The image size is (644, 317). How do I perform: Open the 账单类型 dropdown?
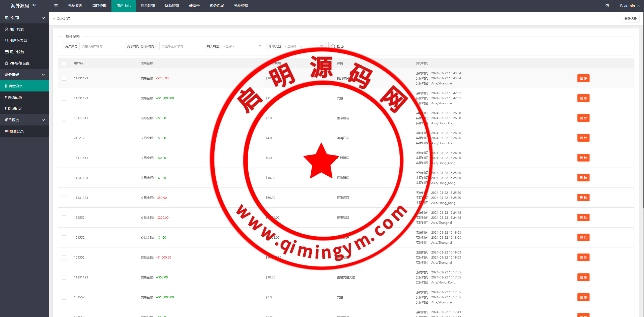(304, 46)
